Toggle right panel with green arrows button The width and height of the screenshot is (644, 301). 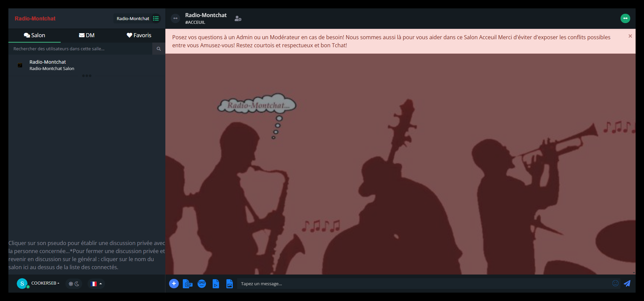[x=625, y=18]
